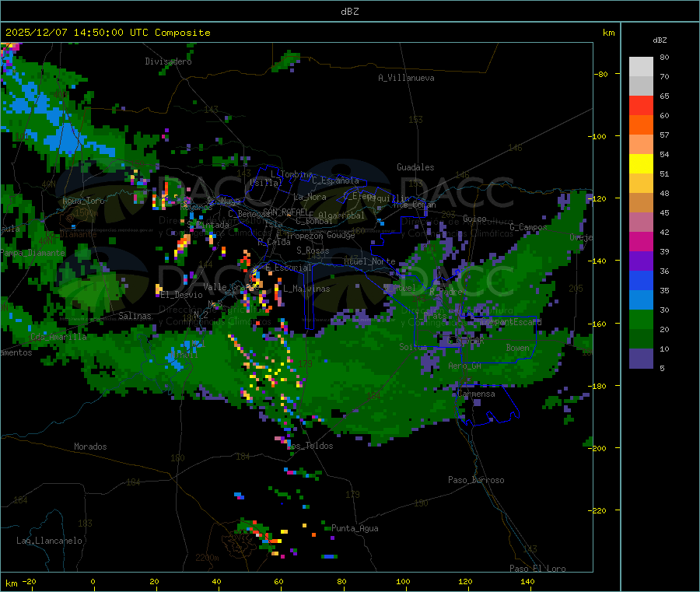Click the -160 km axis tick label

[x=597, y=324]
